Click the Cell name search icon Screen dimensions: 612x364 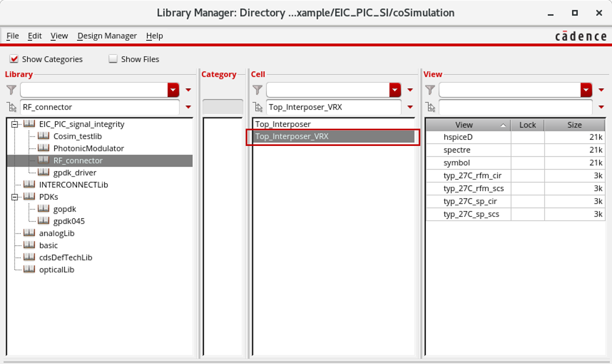click(258, 107)
